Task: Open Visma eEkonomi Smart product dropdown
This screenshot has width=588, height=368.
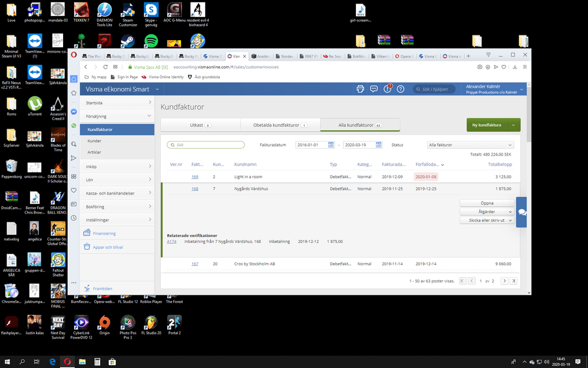Action: click(x=157, y=90)
